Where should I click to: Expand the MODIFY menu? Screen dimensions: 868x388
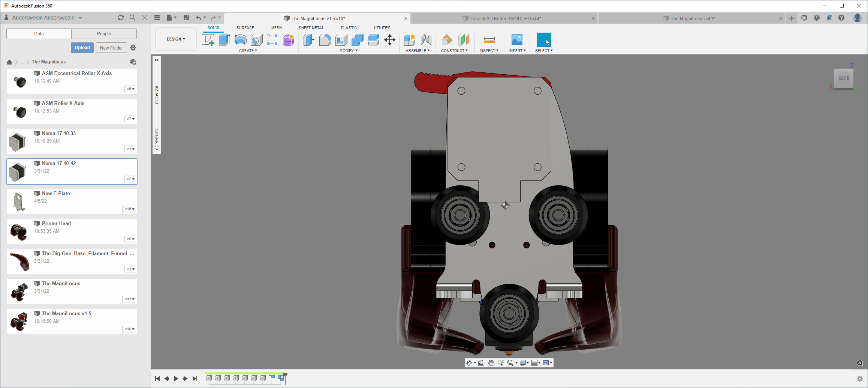coord(349,51)
